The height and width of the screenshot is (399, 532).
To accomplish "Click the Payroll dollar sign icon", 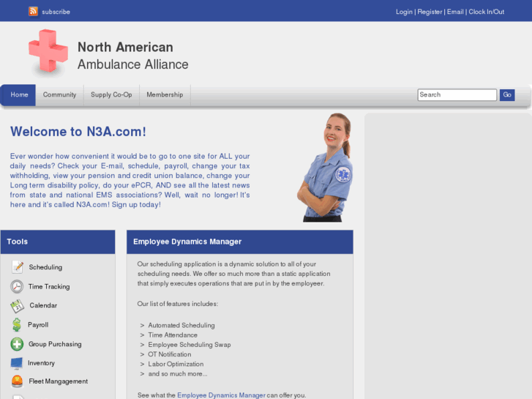I will [16, 325].
